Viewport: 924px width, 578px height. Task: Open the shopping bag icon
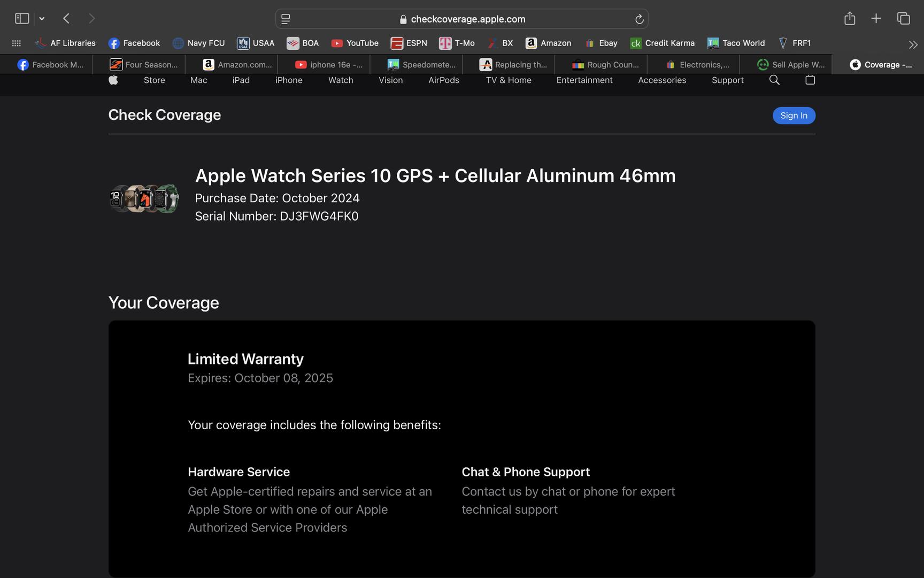[x=810, y=80]
